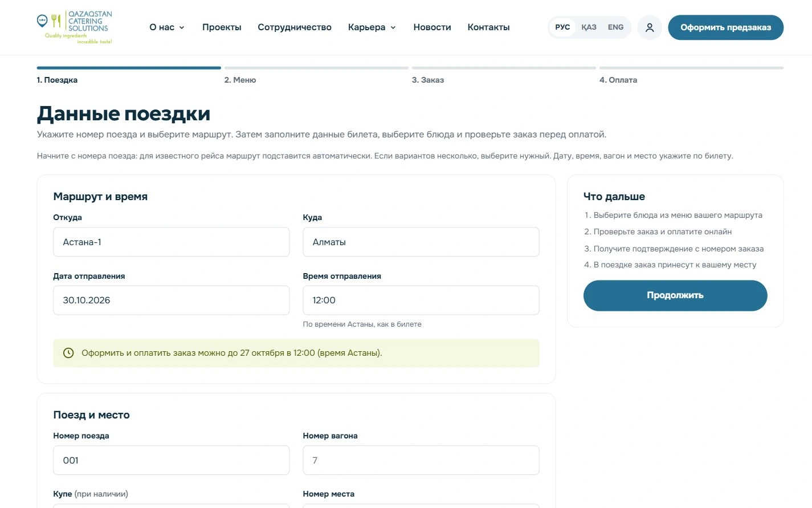This screenshot has width=812, height=508.
Task: Select step 2. Меню
Action: [x=316, y=76]
